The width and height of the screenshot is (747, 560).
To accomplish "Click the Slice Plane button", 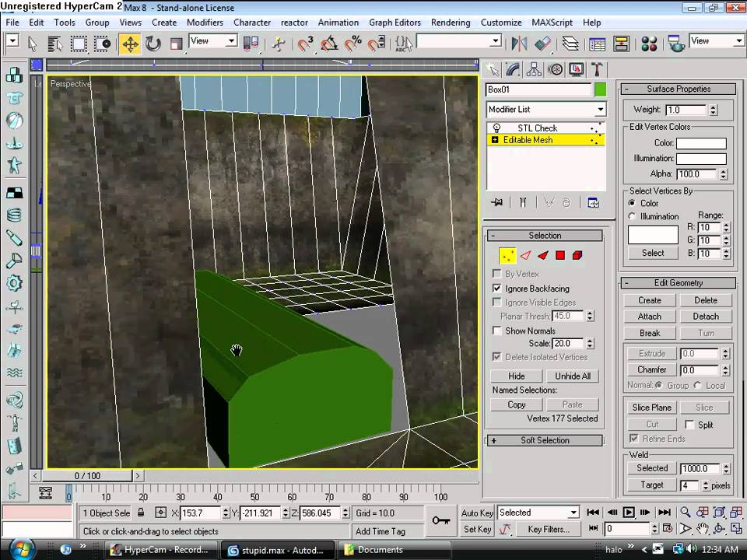I will point(651,407).
